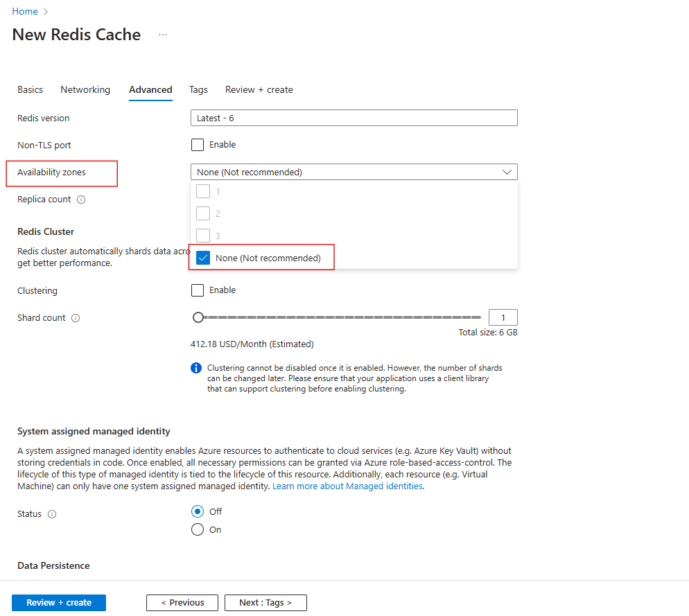
Task: Switch to the Tags tab
Action: pos(198,89)
